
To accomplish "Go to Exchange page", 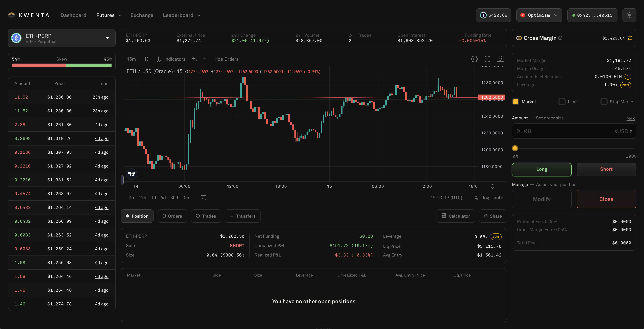I will (x=142, y=15).
